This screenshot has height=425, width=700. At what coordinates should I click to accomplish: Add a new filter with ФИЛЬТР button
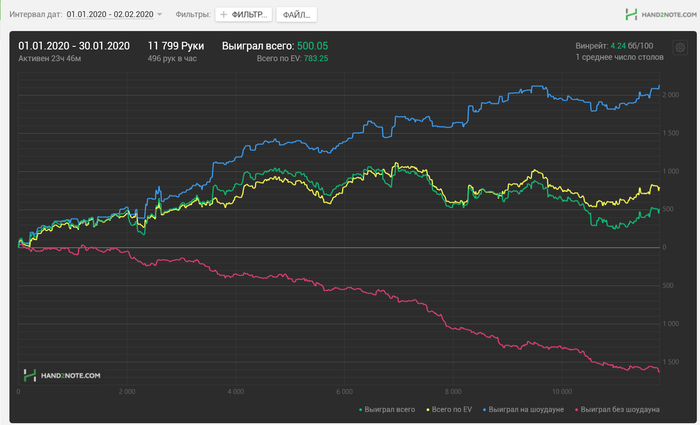[244, 15]
